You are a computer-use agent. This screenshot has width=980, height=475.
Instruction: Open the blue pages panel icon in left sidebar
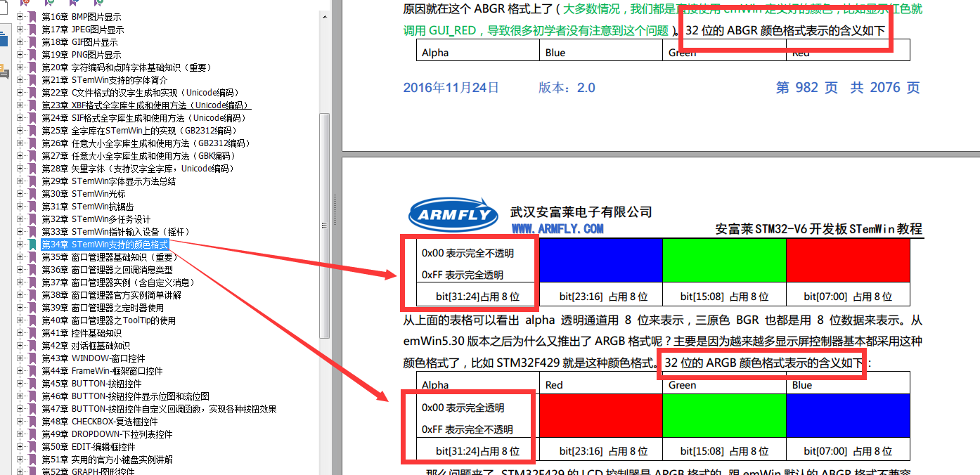4,39
